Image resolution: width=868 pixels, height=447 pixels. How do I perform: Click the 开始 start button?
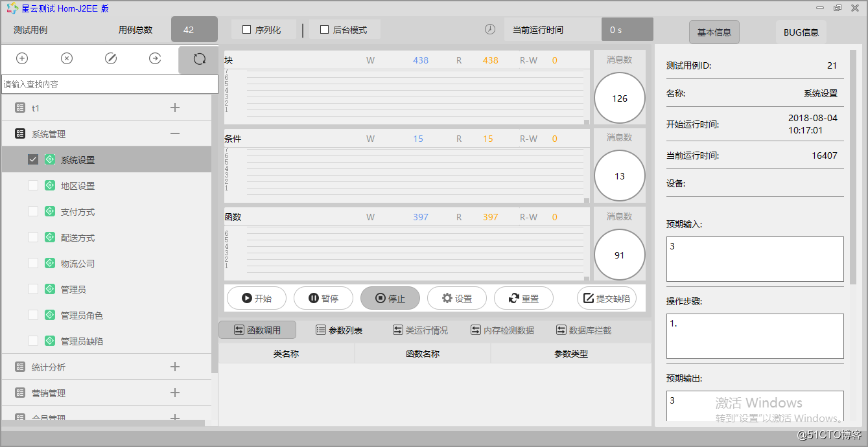257,298
